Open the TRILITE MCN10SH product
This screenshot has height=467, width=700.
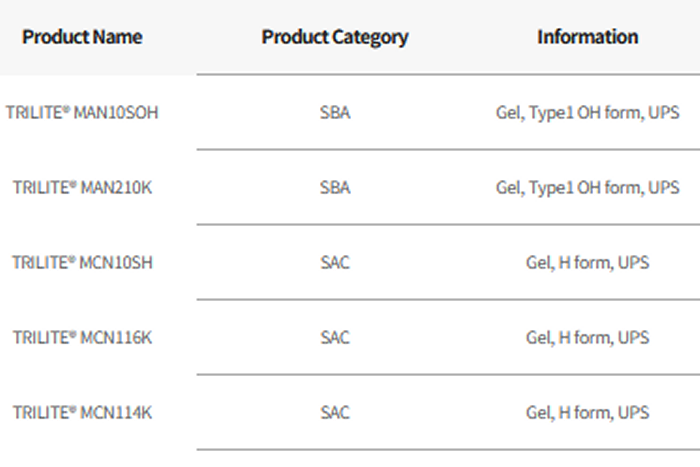click(x=82, y=262)
